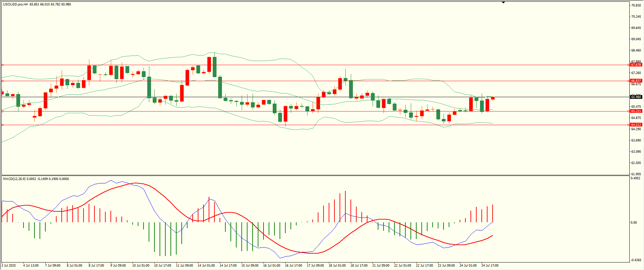Select the 65.221 red price label
Screen dimensions: 644x270
coord(636,111)
